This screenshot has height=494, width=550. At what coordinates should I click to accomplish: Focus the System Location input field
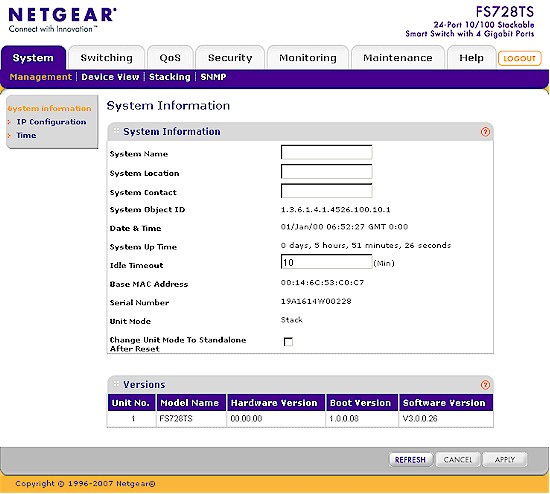pyautogui.click(x=327, y=172)
